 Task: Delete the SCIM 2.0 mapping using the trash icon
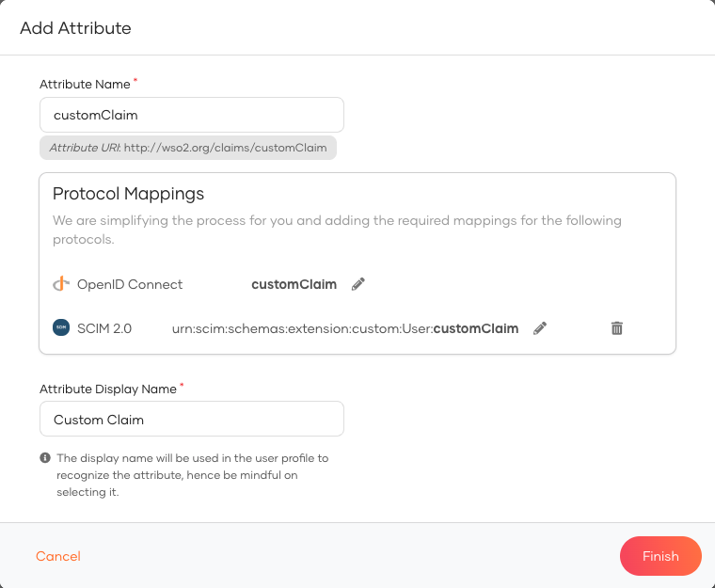click(x=617, y=328)
